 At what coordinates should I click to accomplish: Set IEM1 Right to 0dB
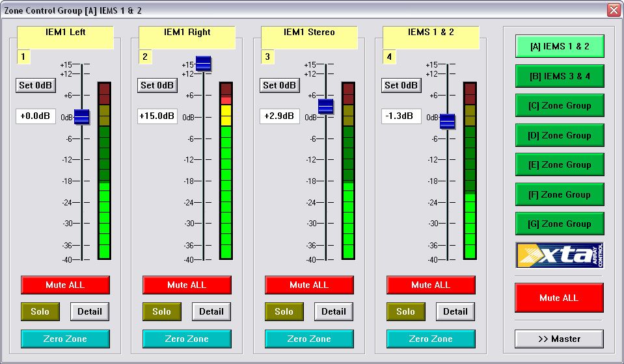[157, 85]
